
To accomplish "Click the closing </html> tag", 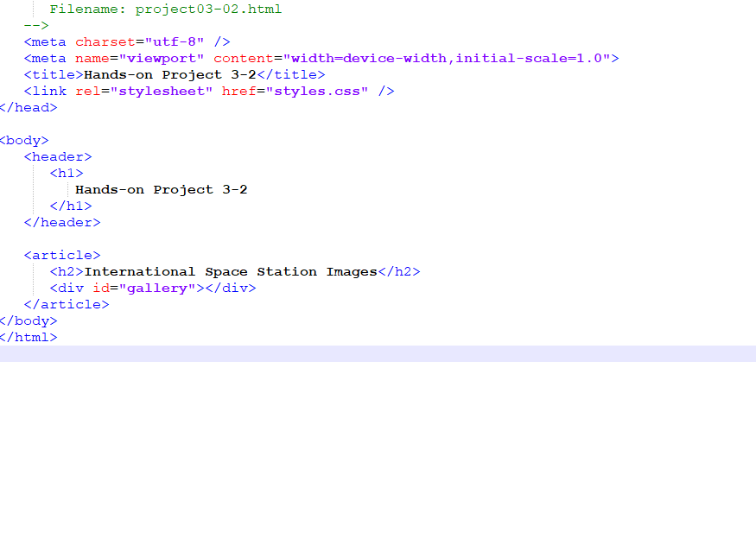I will tap(29, 337).
